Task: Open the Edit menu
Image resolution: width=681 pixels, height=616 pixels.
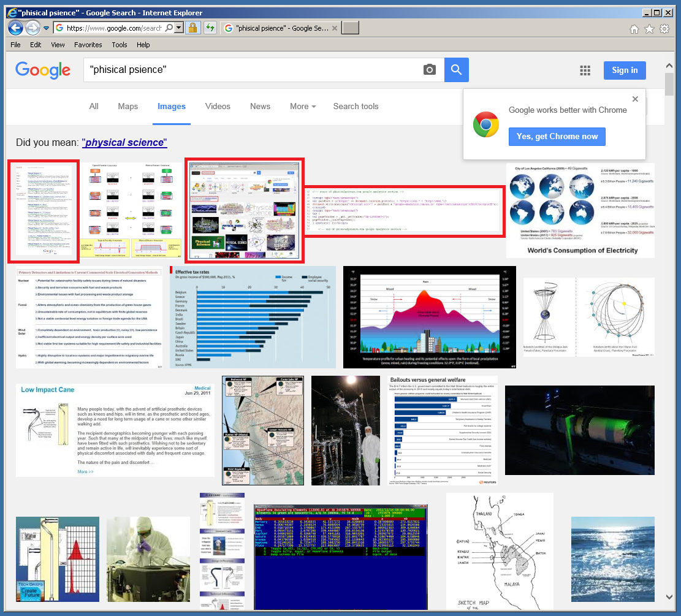Action: [36, 45]
